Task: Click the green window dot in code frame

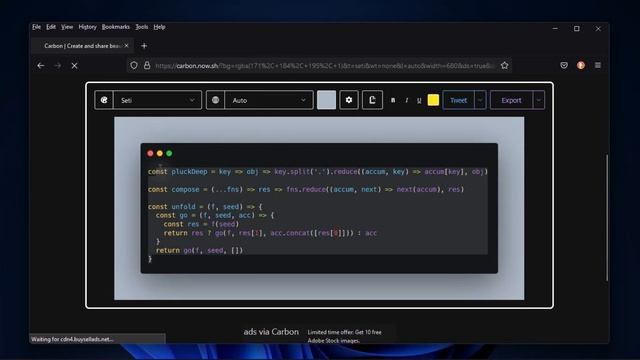Action: [x=169, y=153]
